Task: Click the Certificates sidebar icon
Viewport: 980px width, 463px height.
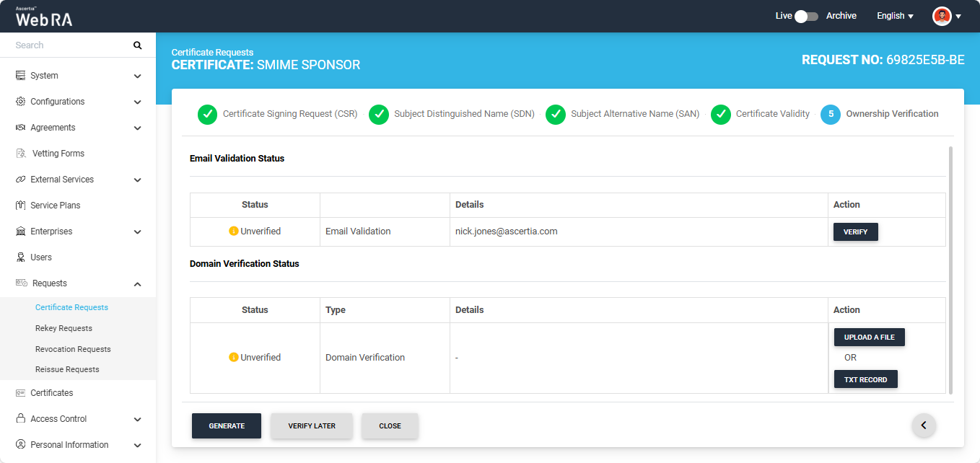Action: (x=21, y=393)
